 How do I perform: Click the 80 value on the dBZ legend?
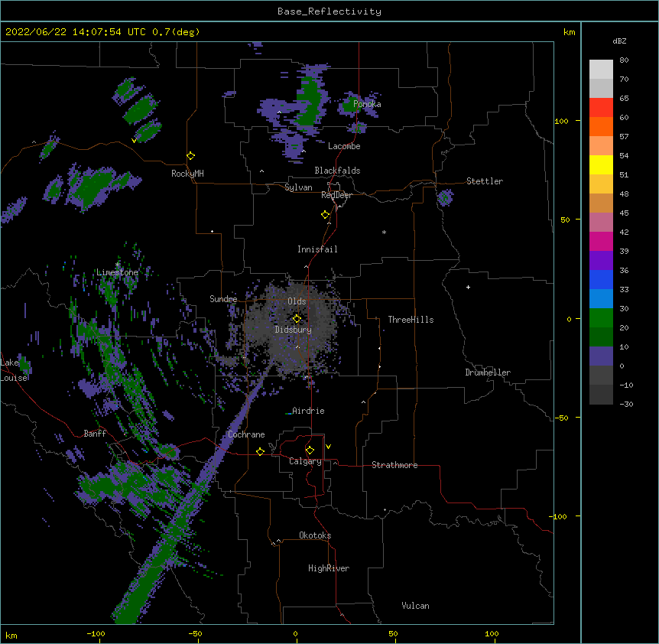[x=624, y=60]
